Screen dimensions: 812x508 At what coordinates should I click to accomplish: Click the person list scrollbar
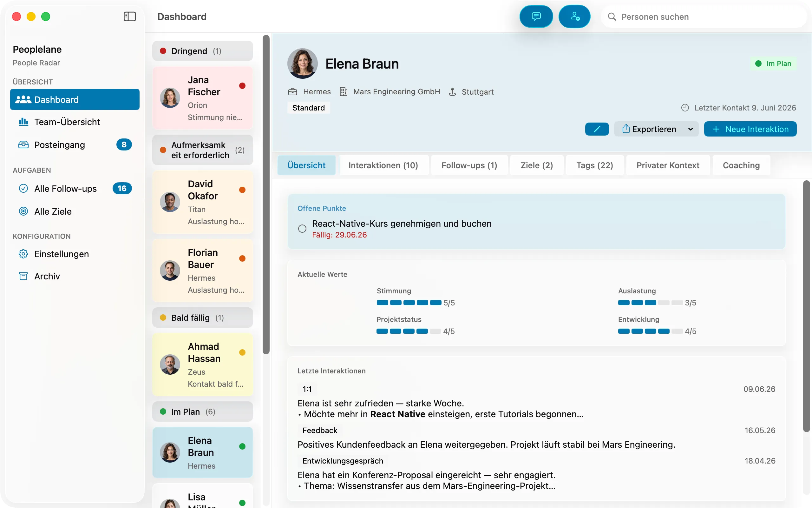point(266,195)
